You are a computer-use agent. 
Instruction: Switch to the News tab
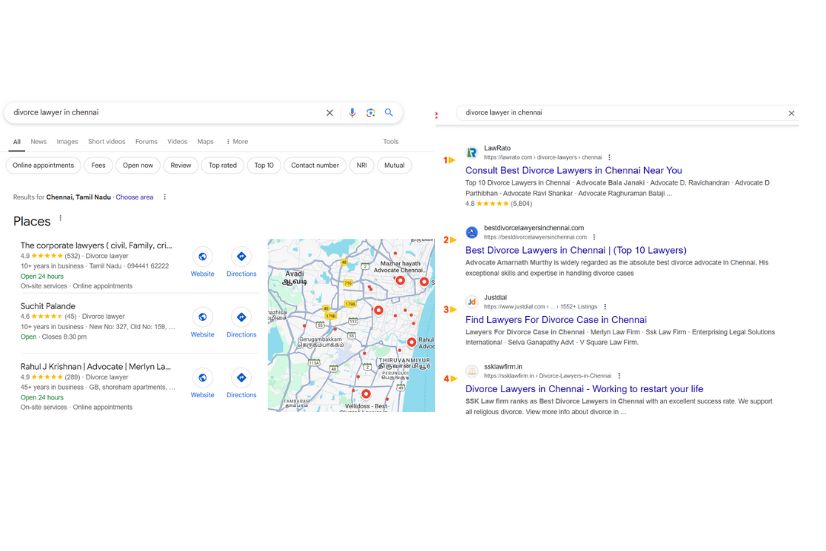pos(38,142)
